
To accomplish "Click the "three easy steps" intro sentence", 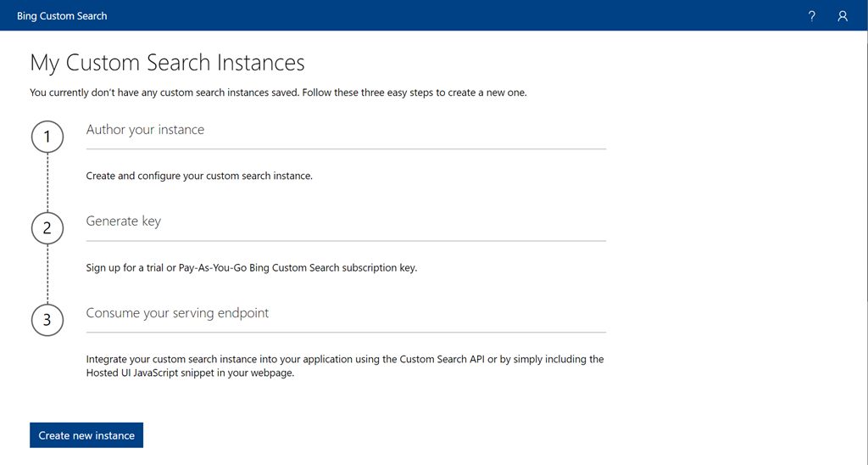I will click(x=278, y=92).
